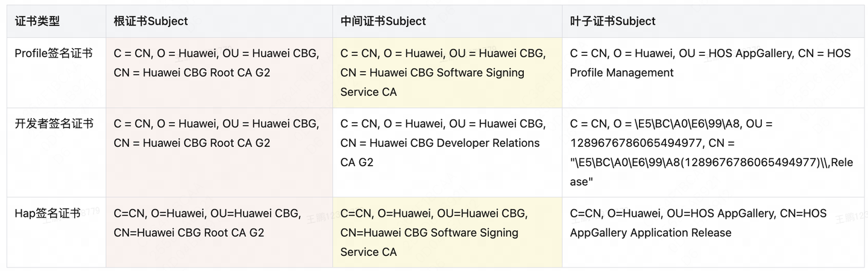Screen dimensions: 868x271
Task: Select the Hap签名证书 row label
Action: click(48, 213)
